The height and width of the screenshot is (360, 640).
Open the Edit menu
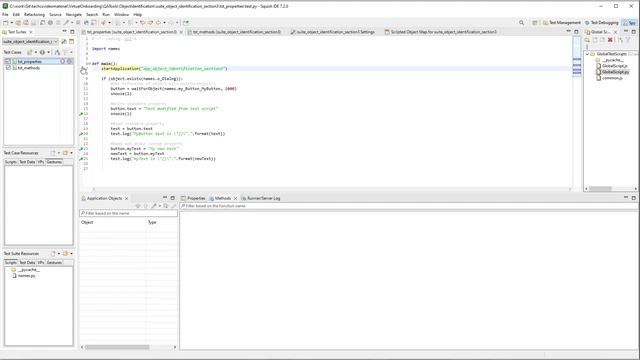(x=16, y=14)
